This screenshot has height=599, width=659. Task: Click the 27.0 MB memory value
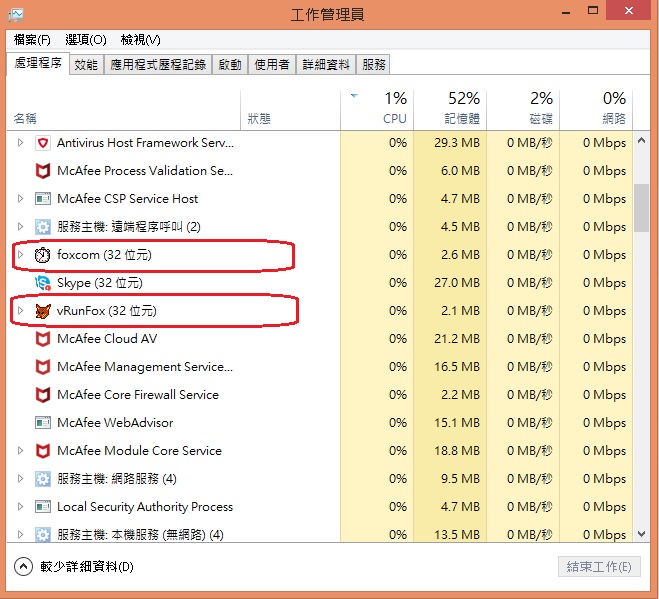tap(457, 283)
